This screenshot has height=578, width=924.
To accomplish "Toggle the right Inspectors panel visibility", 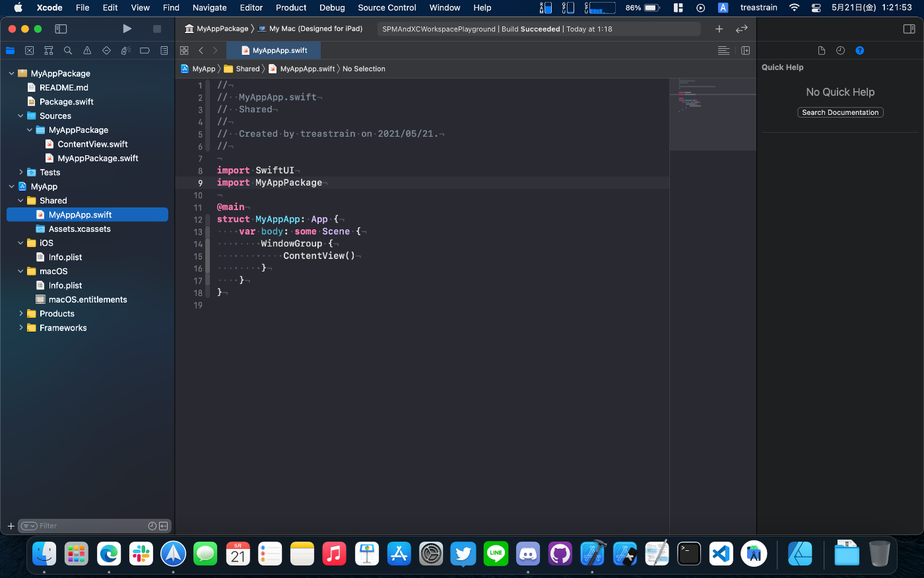I will pyautogui.click(x=909, y=29).
